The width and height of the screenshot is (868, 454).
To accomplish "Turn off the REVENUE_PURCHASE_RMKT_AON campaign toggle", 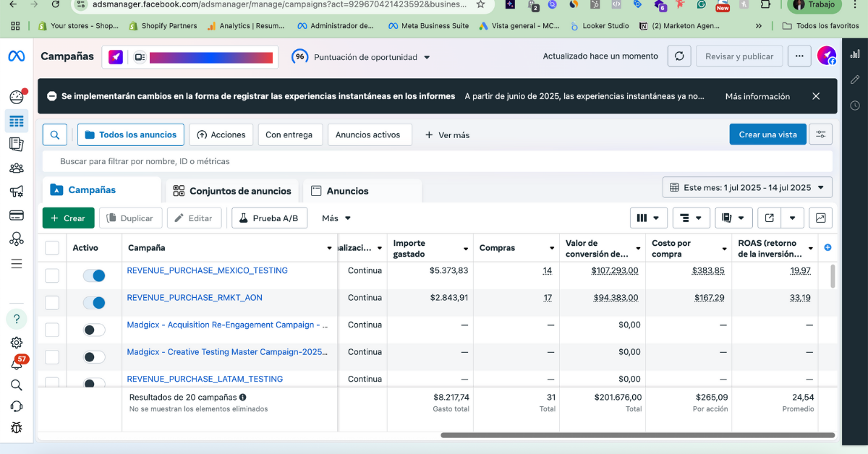I will coord(94,302).
